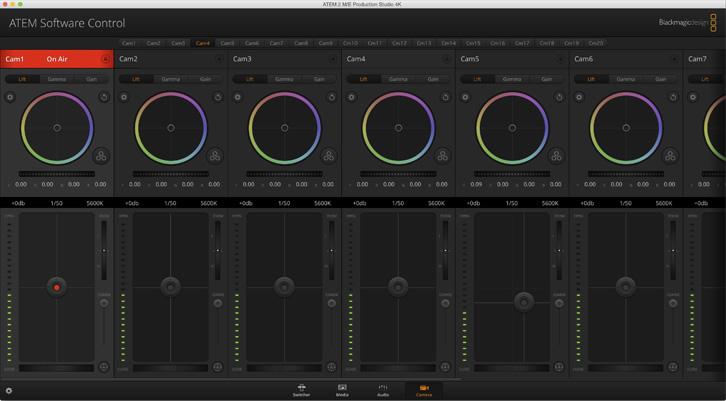The height and width of the screenshot is (401, 726).
Task: Open Cam1 gain setting showing +0db
Action: (17, 203)
